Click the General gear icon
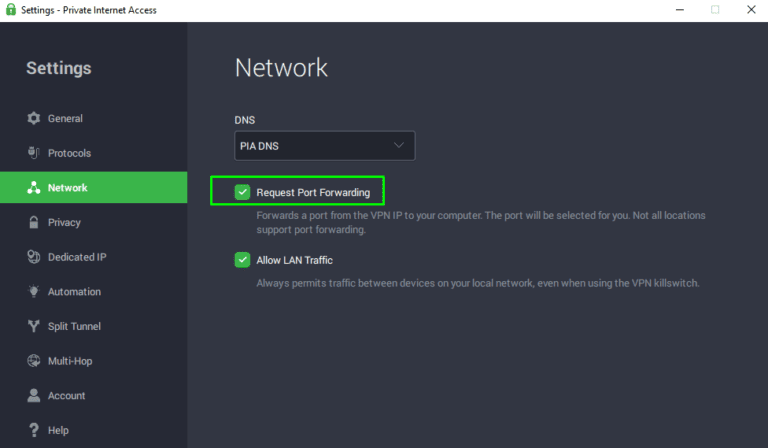768x448 pixels. point(33,119)
